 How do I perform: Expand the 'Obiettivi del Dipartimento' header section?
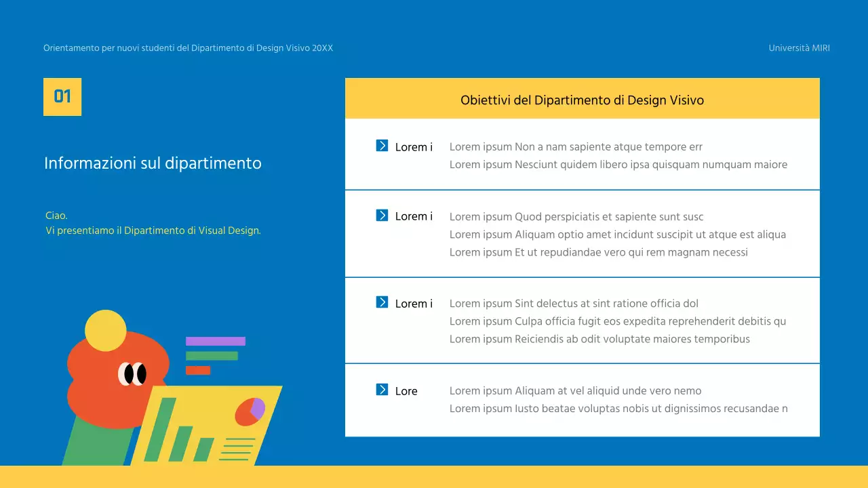click(x=582, y=99)
